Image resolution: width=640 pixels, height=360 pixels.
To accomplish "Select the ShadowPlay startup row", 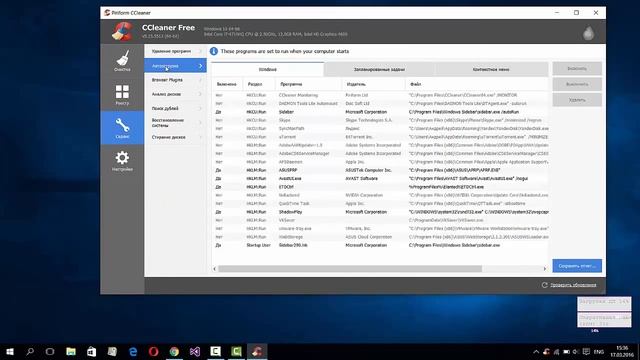I will [380, 212].
